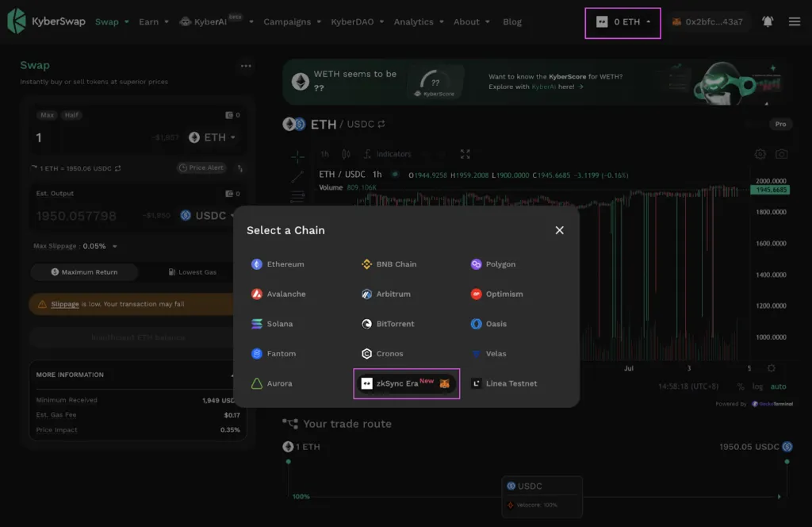Open the Swap nav menu
Viewport: 812px width, 527px height.
pos(112,21)
